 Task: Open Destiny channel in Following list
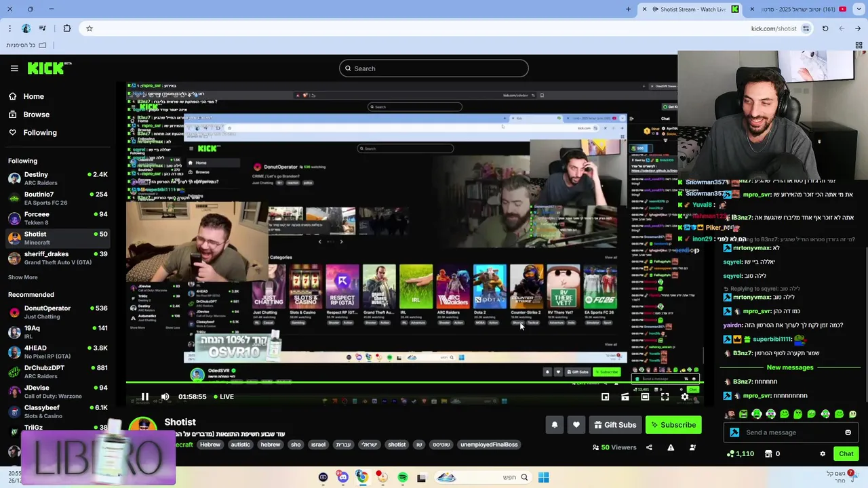(58, 178)
